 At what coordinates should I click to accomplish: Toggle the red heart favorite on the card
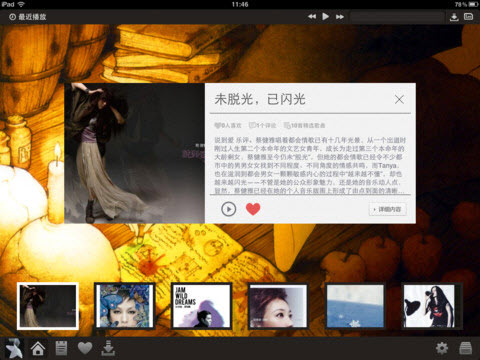click(253, 209)
